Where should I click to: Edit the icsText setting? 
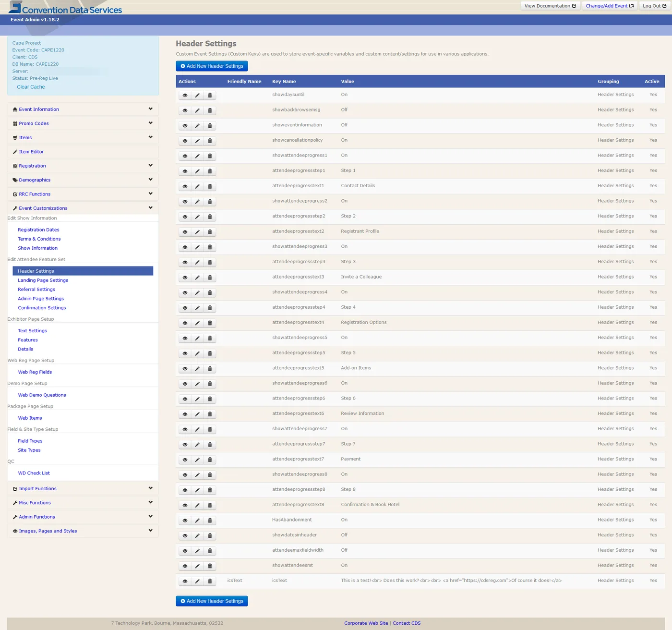(197, 582)
